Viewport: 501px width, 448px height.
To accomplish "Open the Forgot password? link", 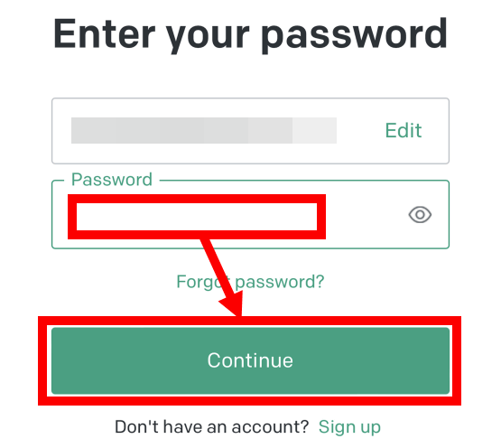I will [251, 282].
